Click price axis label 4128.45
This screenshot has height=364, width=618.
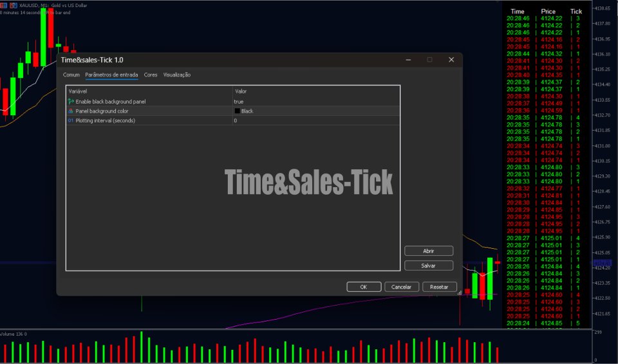pos(603,192)
